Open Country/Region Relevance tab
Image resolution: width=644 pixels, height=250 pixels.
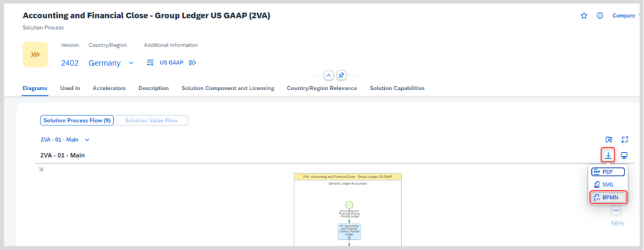click(322, 88)
